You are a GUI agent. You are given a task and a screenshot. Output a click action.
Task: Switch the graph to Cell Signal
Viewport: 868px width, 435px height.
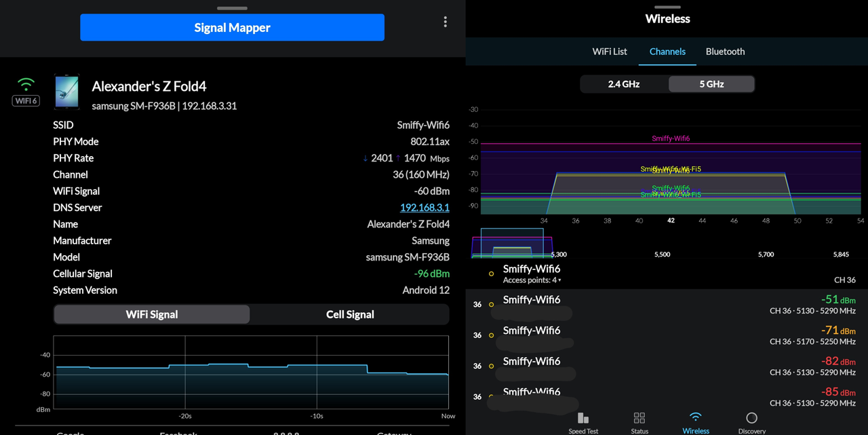tap(350, 314)
